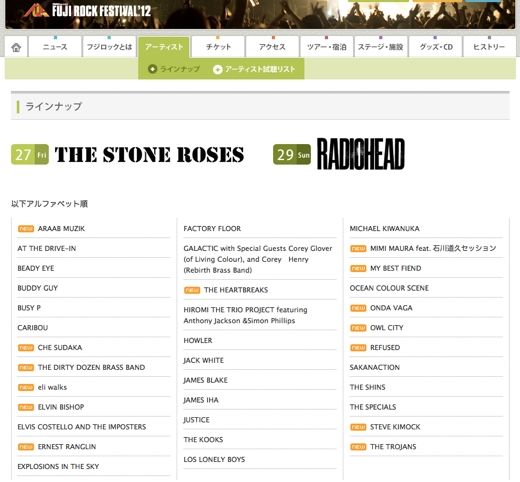Open the ニュース tab
This screenshot has width=520, height=482.
coord(55,47)
